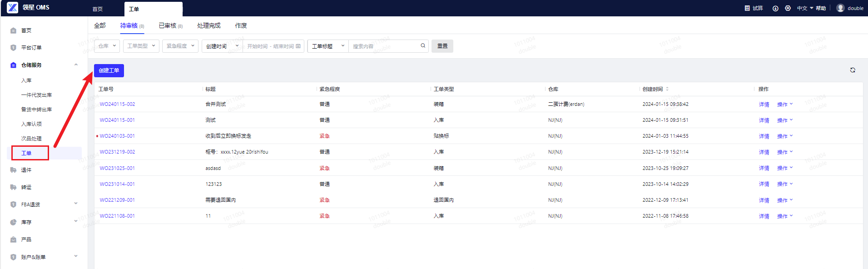Image resolution: width=868 pixels, height=269 pixels.
Task: Select the top 首页 page tab
Action: 98,9
